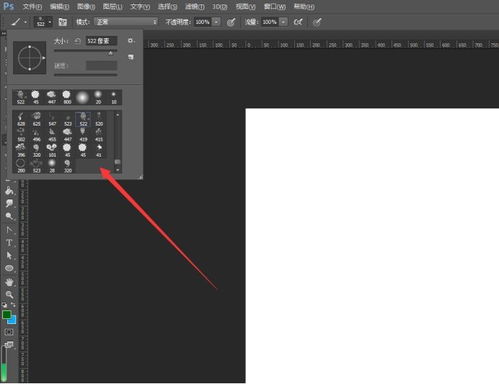Pick recent soft brush labeled 20

pyautogui.click(x=98, y=97)
